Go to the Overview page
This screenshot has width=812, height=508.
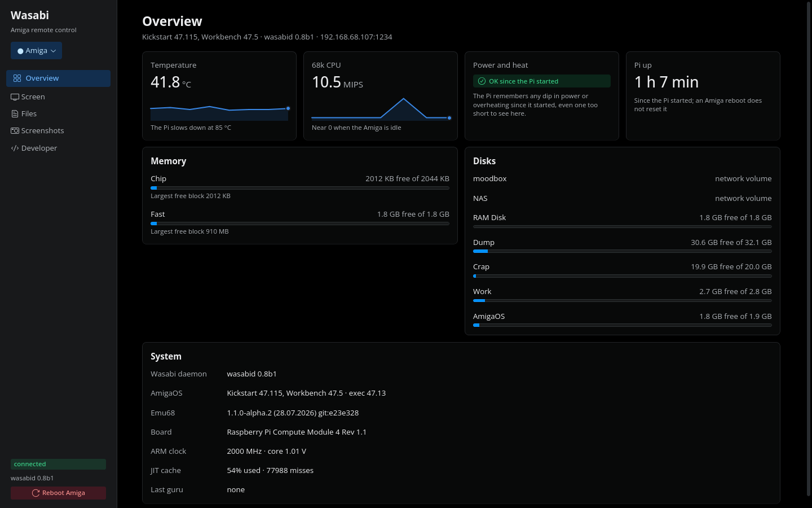tap(58, 78)
